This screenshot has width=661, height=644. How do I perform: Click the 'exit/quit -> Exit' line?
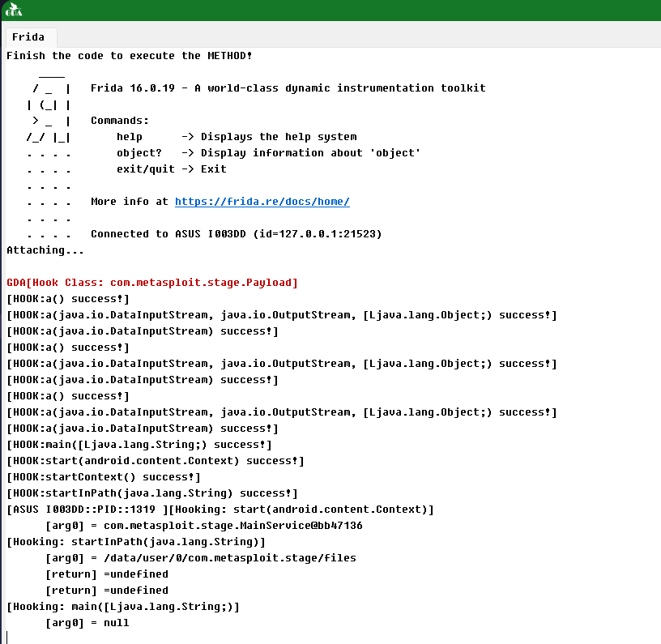[172, 169]
